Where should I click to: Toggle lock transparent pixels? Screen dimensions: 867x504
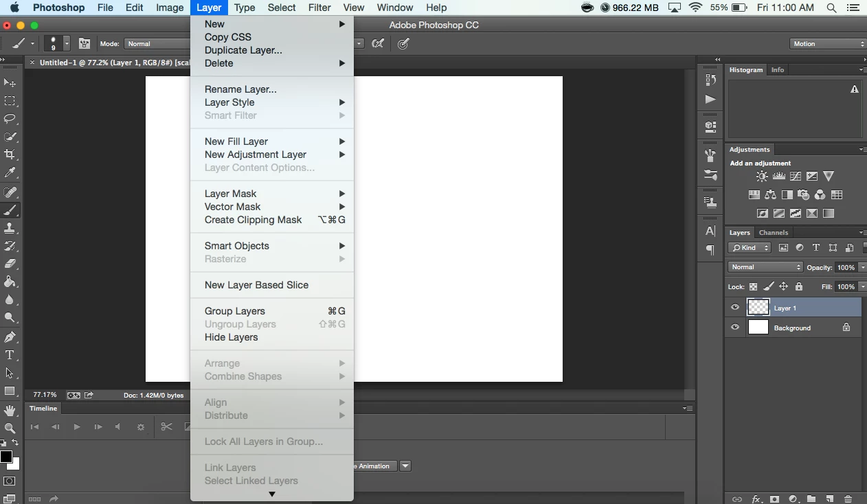(x=753, y=286)
